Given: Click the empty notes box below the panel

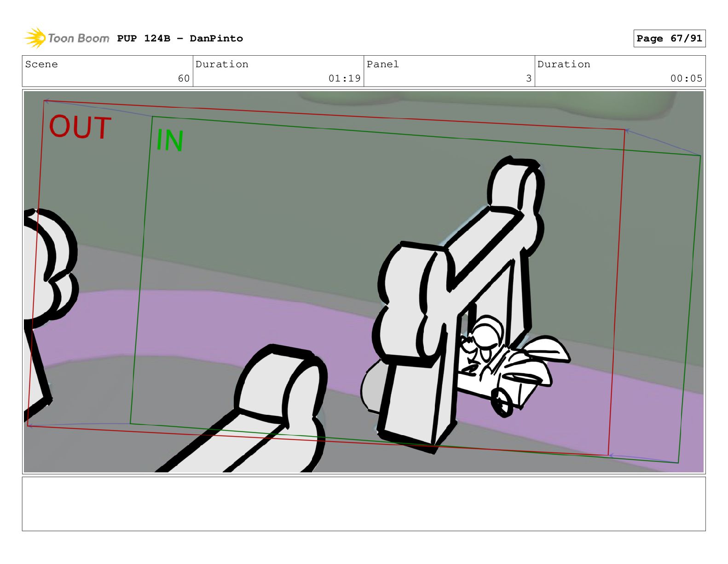Looking at the screenshot, I should (x=364, y=504).
